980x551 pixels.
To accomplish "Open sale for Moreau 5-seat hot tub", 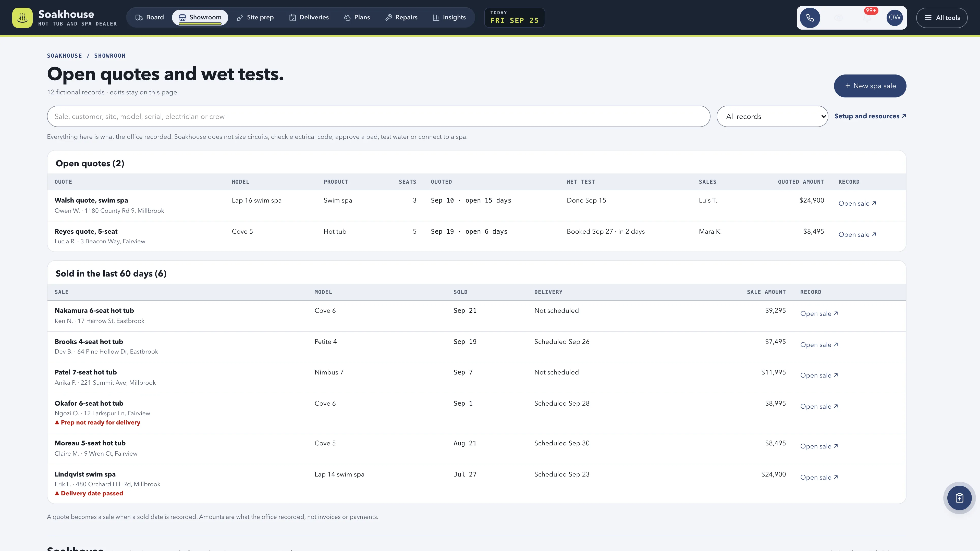I will click(819, 446).
